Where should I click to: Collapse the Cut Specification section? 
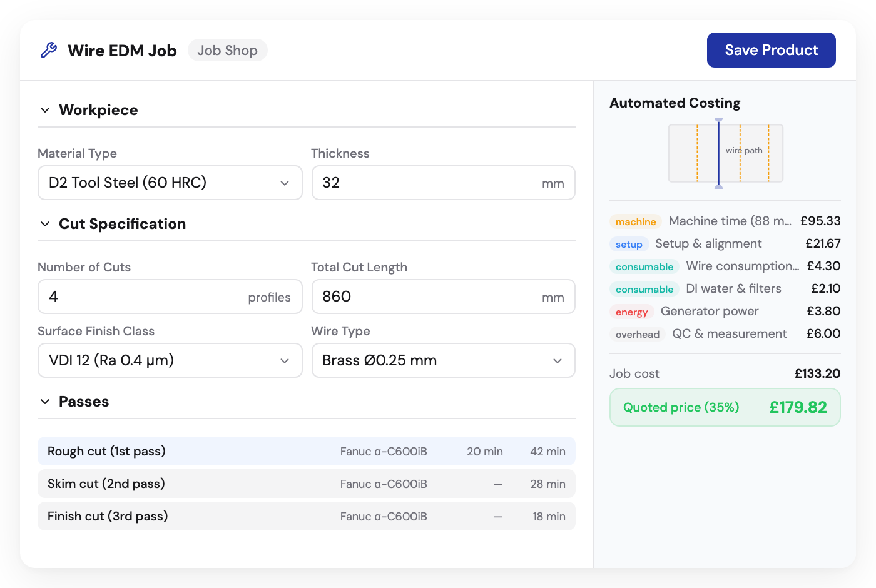[44, 223]
